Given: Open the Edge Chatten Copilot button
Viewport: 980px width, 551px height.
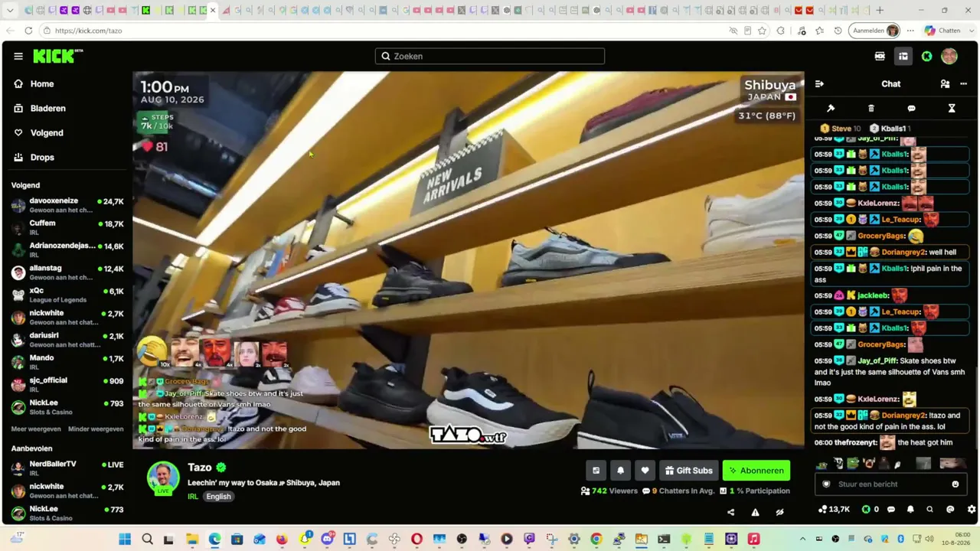Looking at the screenshot, I should 942,31.
